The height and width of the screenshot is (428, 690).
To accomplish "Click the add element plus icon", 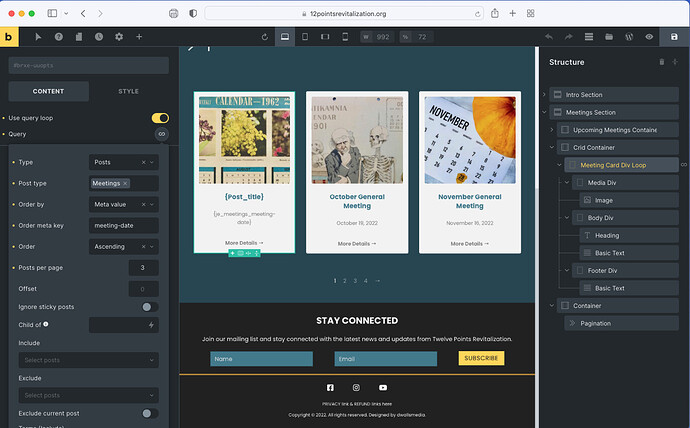I will point(139,37).
